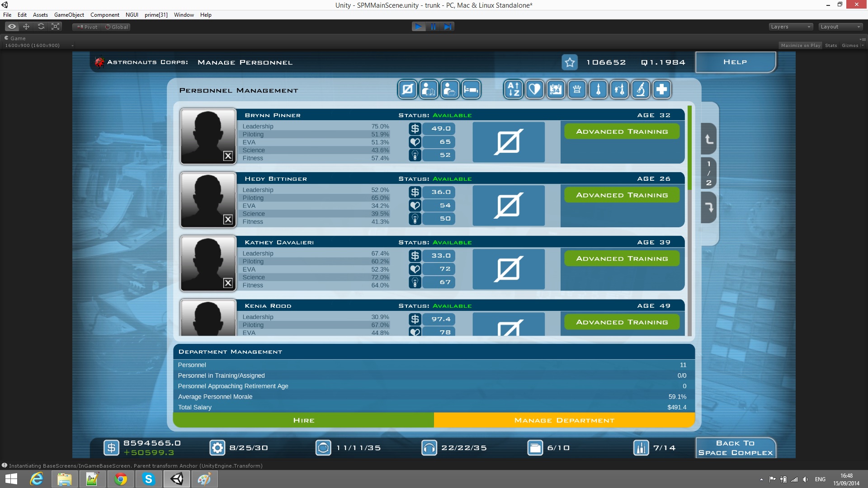Sort personnel by age calendar icon
Screen dimensions: 868x488
point(556,89)
